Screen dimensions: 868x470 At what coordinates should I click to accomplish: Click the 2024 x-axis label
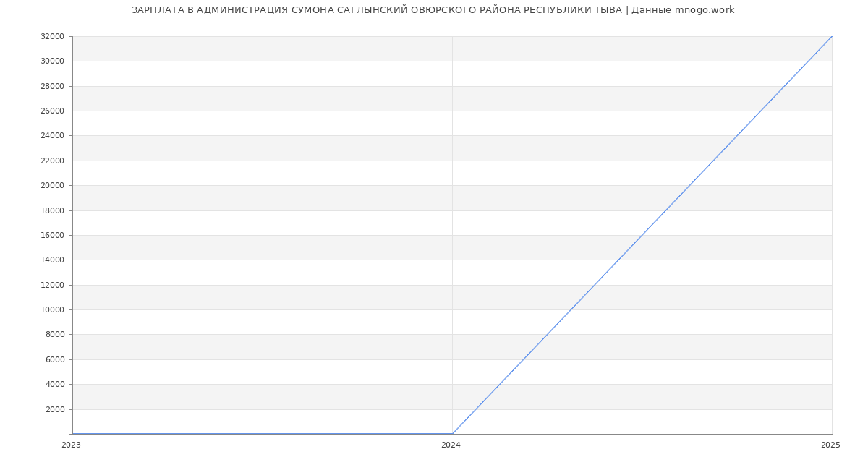(x=451, y=445)
